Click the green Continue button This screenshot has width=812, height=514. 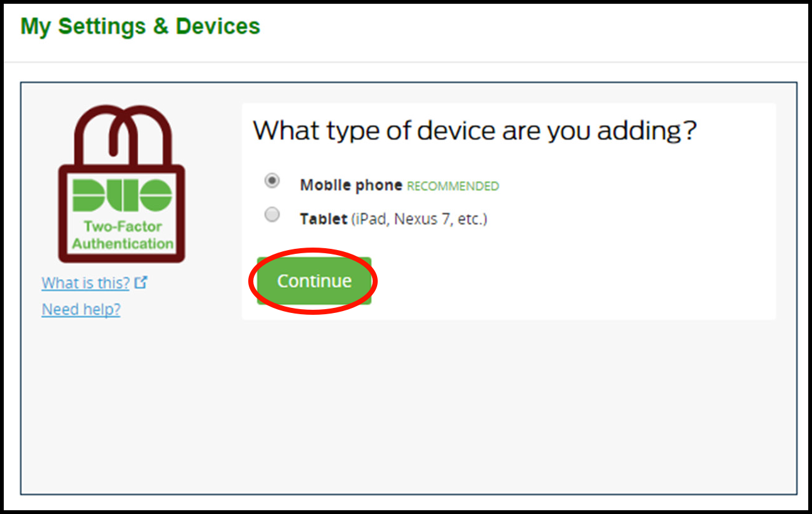click(314, 281)
